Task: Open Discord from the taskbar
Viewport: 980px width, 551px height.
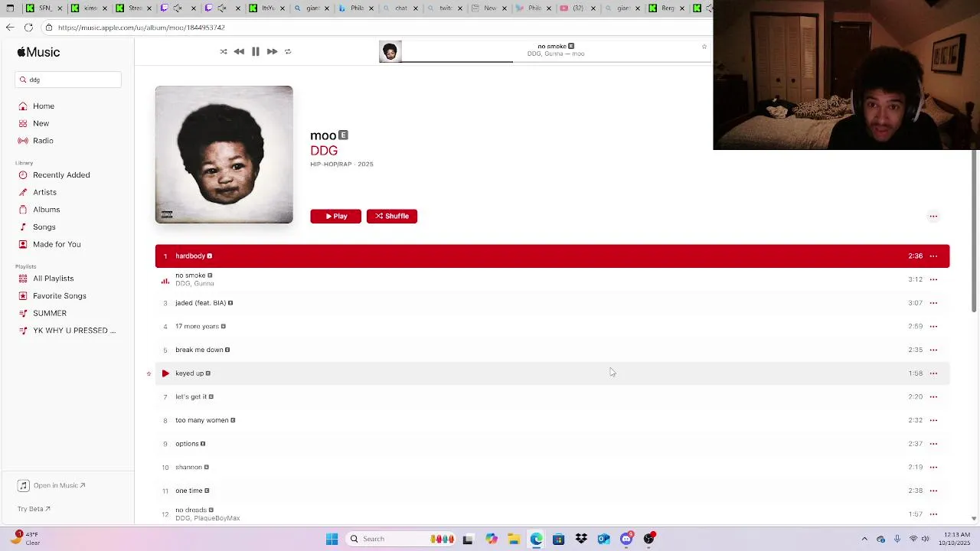Action: click(626, 539)
